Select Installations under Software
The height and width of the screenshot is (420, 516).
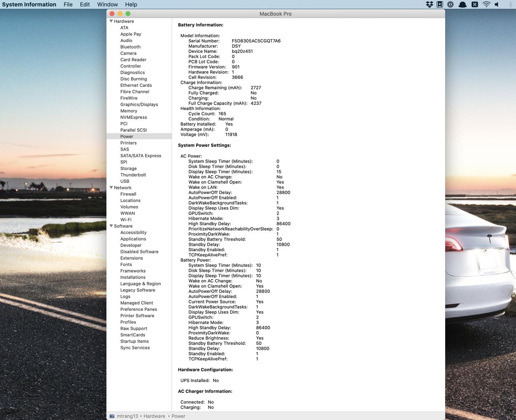133,278
